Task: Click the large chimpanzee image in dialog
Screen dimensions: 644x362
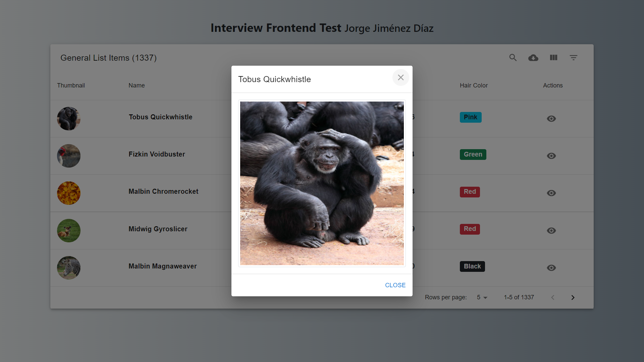Action: pos(322,183)
